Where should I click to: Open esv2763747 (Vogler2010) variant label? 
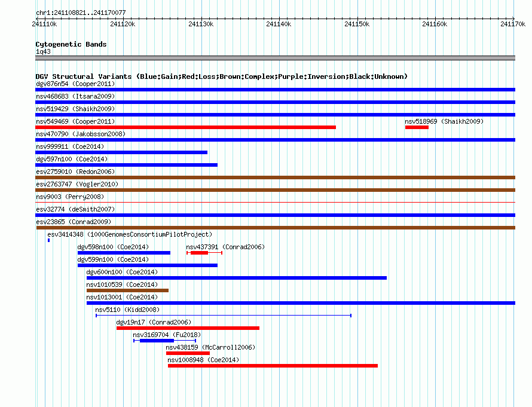[x=77, y=184]
